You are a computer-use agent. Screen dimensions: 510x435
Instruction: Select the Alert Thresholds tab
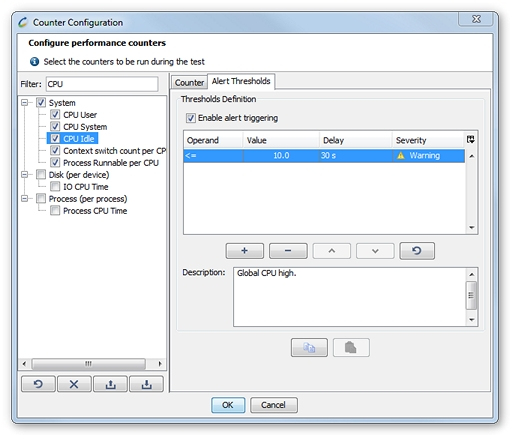tap(241, 81)
